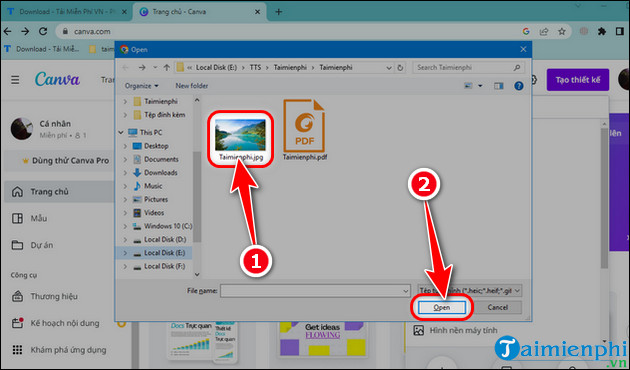Change view mode icon in dialog
The height and width of the screenshot is (370, 630).
pyautogui.click(x=468, y=86)
